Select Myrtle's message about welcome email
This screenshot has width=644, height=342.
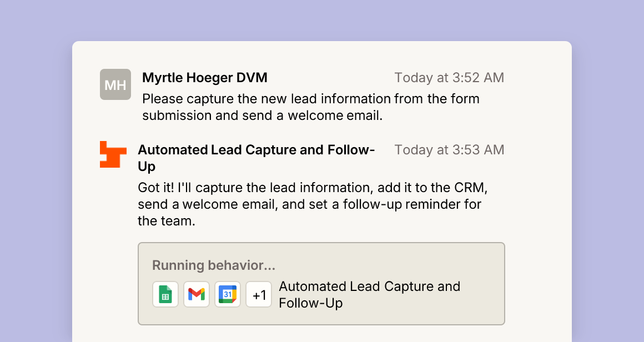(x=310, y=107)
